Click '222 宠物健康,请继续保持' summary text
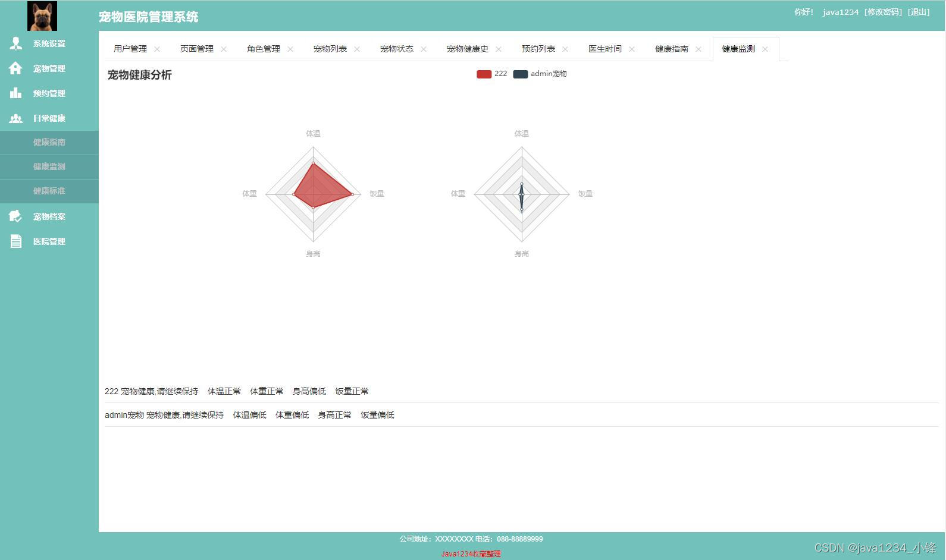The width and height of the screenshot is (946, 560). [152, 391]
